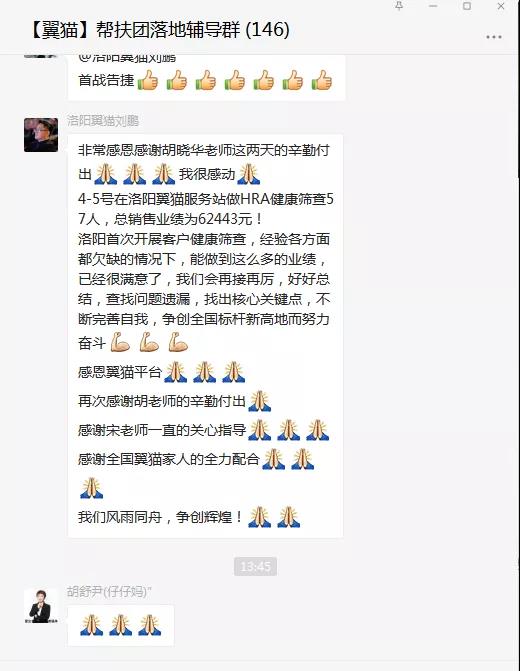
Task: Pin the chat window on top
Action: pyautogui.click(x=399, y=6)
